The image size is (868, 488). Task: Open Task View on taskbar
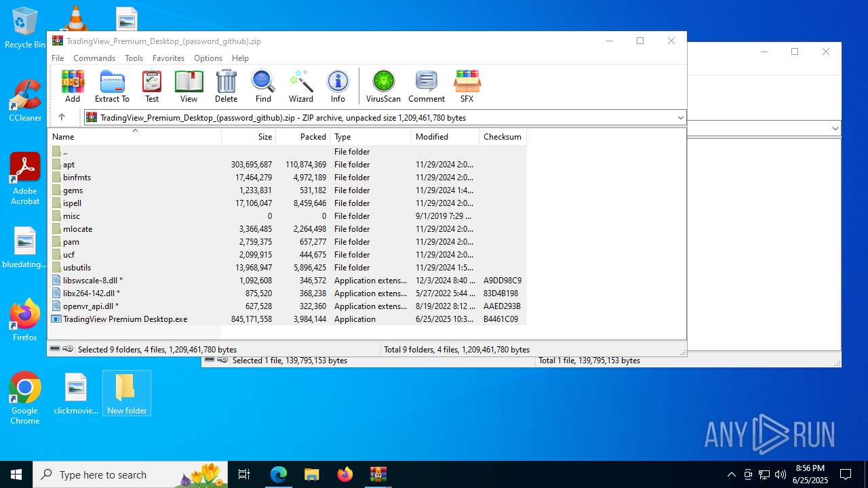(x=244, y=474)
